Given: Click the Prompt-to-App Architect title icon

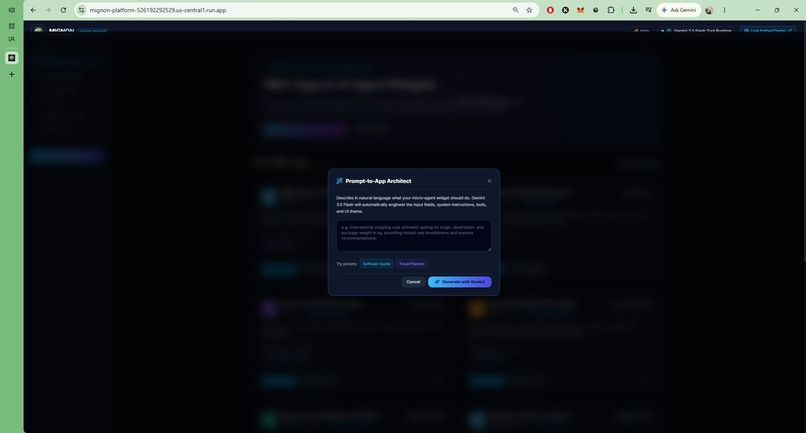Looking at the screenshot, I should [339, 181].
